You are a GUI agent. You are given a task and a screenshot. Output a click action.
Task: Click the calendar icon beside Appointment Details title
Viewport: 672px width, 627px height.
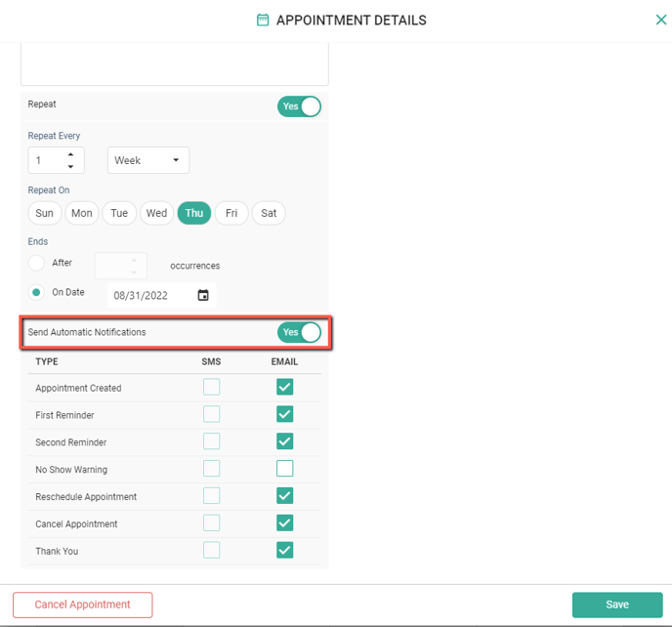(x=262, y=20)
